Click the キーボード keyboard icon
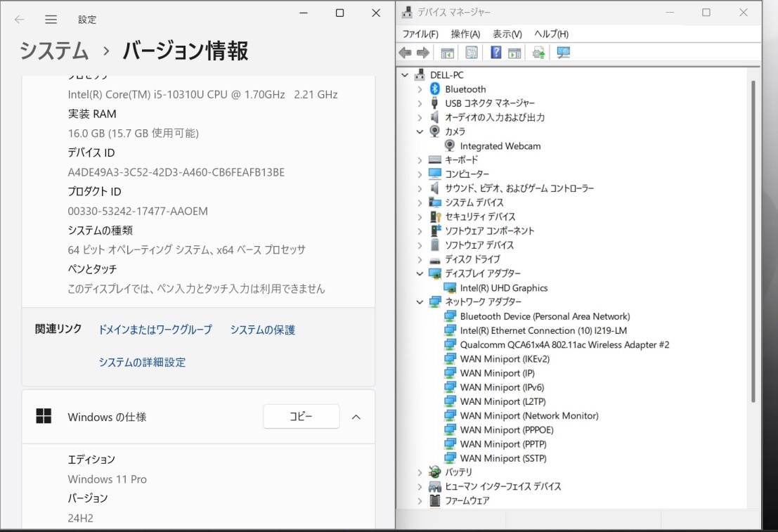This screenshot has width=778, height=532. pyautogui.click(x=434, y=160)
